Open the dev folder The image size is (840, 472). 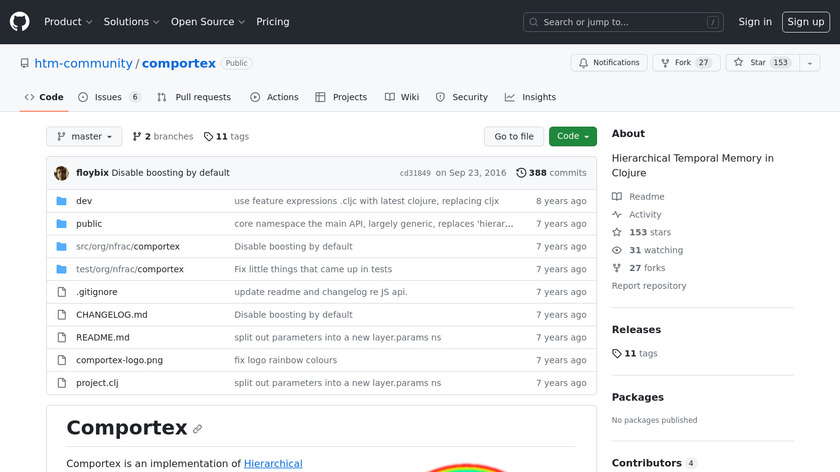click(84, 201)
